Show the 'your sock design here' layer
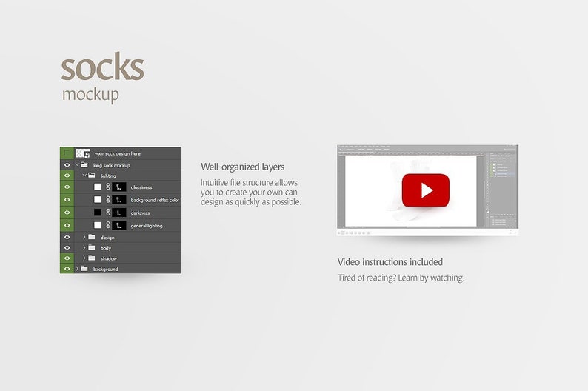The height and width of the screenshot is (391, 588). click(x=67, y=153)
